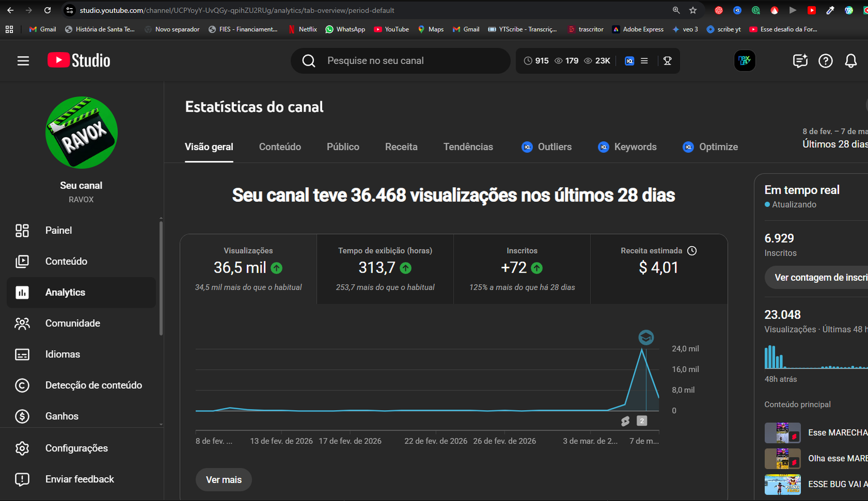Select the Inscritos metric card
The height and width of the screenshot is (501, 868).
click(522, 269)
